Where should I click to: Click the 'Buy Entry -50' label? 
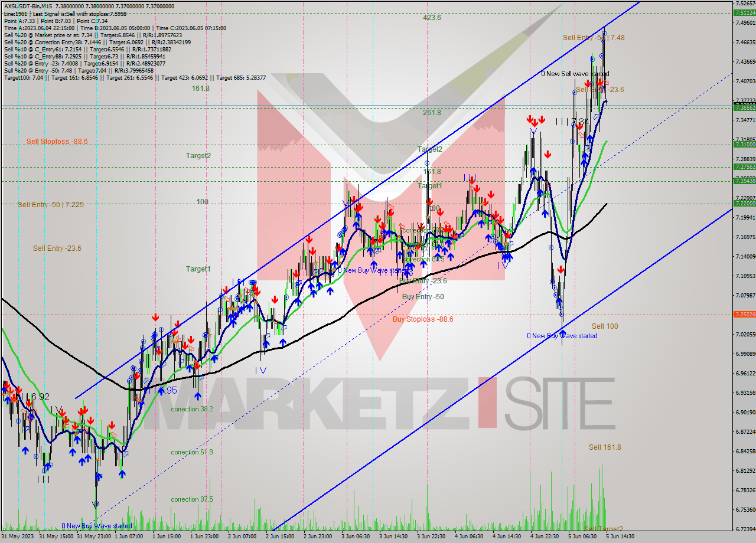pos(423,297)
